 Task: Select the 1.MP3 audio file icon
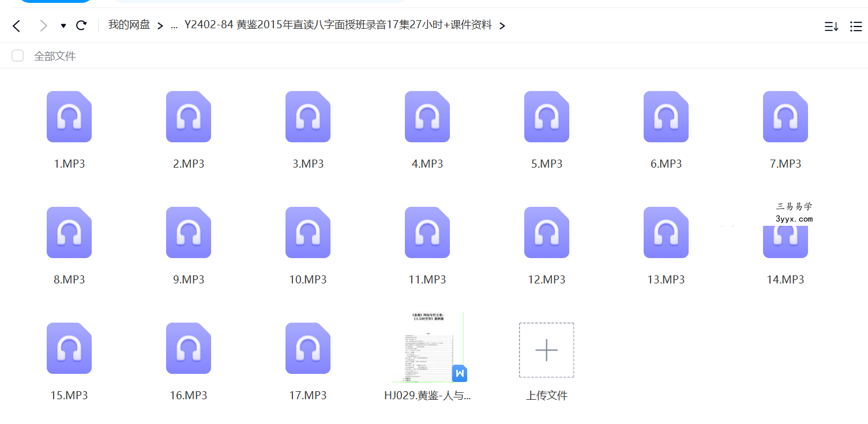(x=69, y=116)
